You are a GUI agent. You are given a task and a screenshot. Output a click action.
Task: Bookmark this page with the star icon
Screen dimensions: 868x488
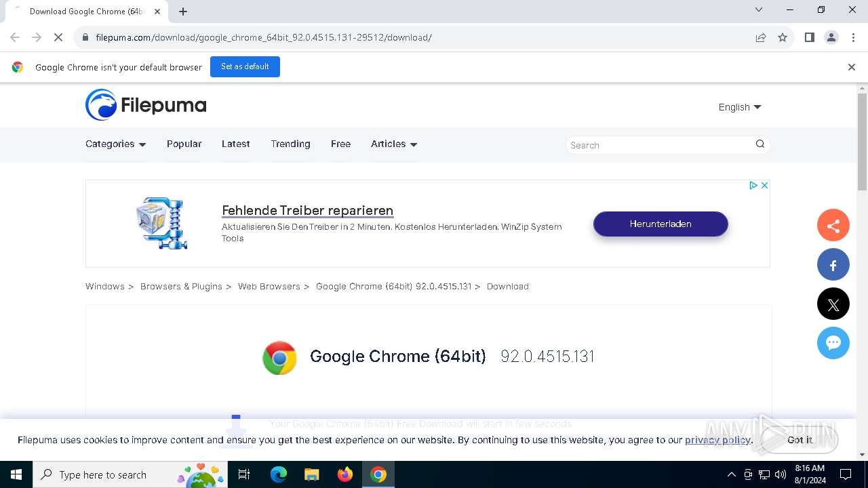[783, 37]
